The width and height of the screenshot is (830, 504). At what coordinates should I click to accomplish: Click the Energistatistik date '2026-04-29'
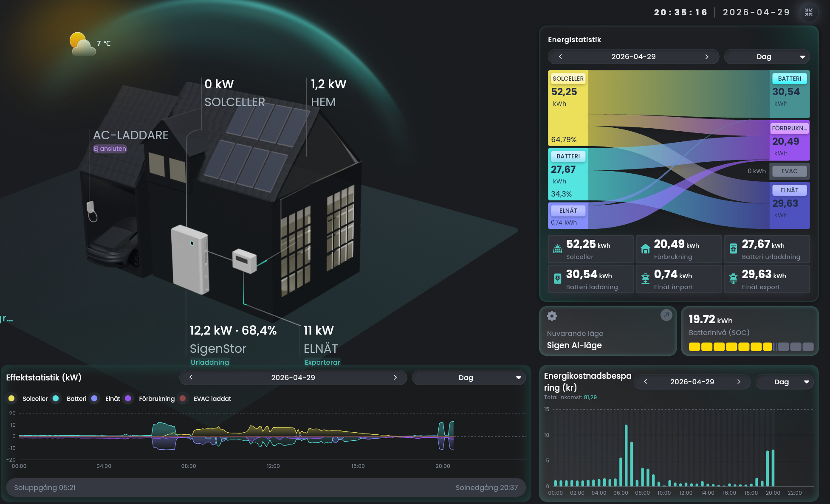[633, 56]
